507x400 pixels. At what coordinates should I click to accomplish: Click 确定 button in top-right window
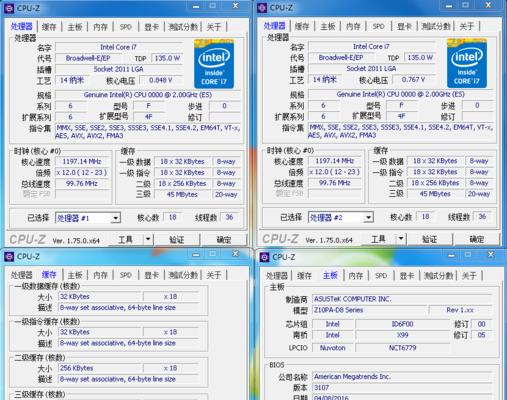[x=477, y=239]
